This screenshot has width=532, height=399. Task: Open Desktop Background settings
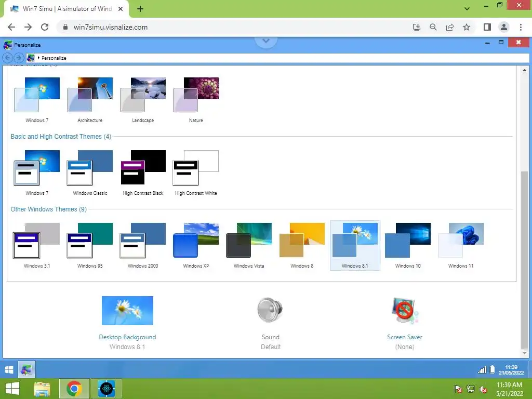pyautogui.click(x=127, y=337)
